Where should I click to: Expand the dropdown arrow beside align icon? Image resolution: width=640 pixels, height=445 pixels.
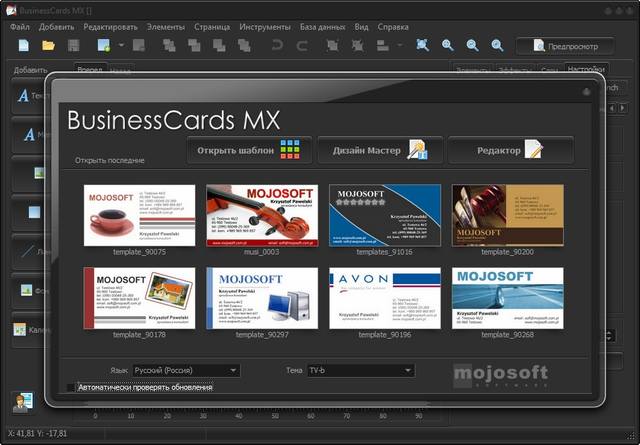[x=400, y=45]
